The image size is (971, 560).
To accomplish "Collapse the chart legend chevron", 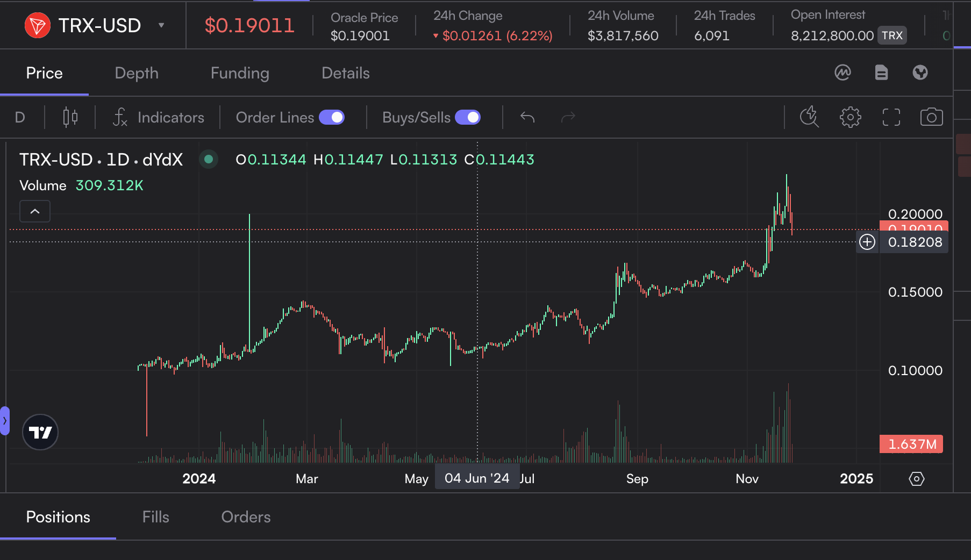I will coord(35,211).
